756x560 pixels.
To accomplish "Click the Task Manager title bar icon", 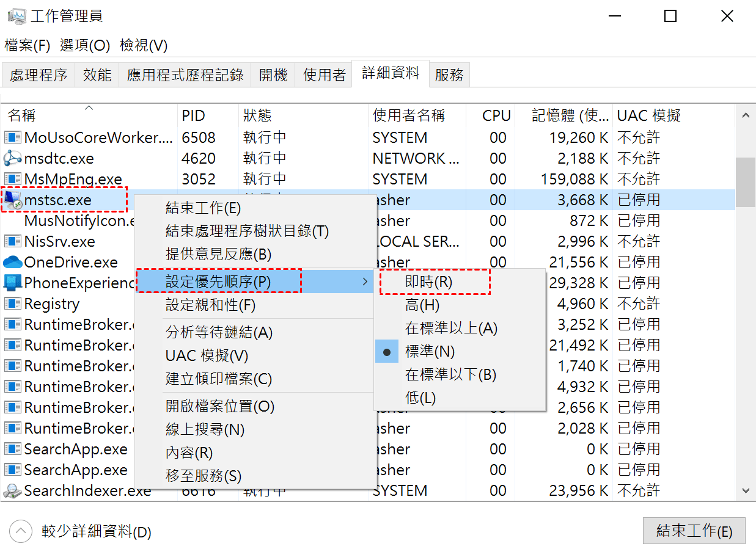I will tap(17, 16).
